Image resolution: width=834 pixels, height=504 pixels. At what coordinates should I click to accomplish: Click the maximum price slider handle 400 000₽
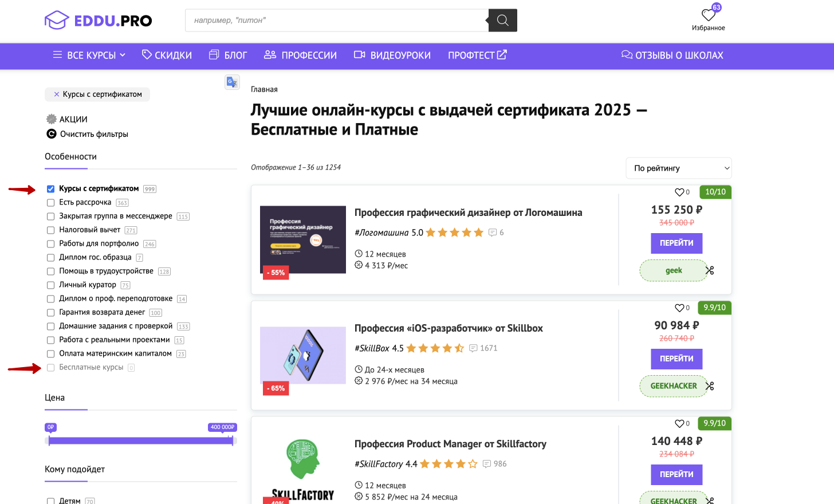click(231, 440)
